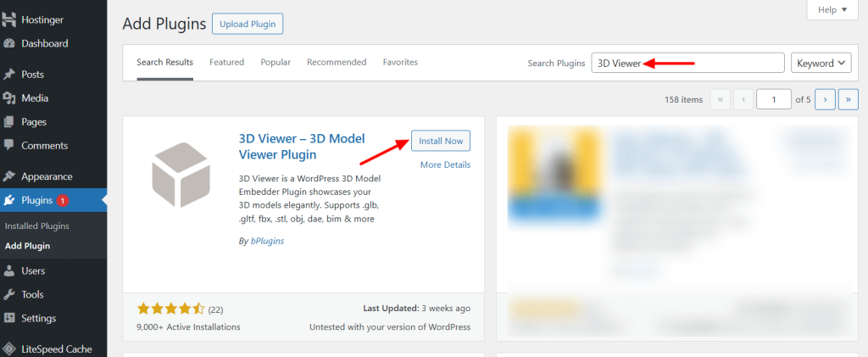Viewport: 868px width, 357px height.
Task: Click Install Now for 3D Viewer
Action: [x=441, y=141]
